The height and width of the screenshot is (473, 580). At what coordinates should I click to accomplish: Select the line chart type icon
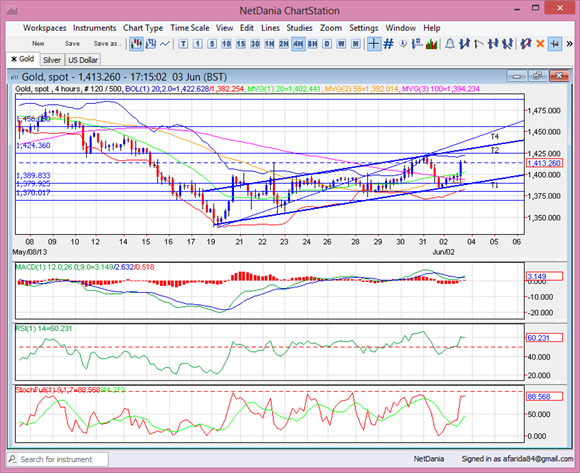165,44
